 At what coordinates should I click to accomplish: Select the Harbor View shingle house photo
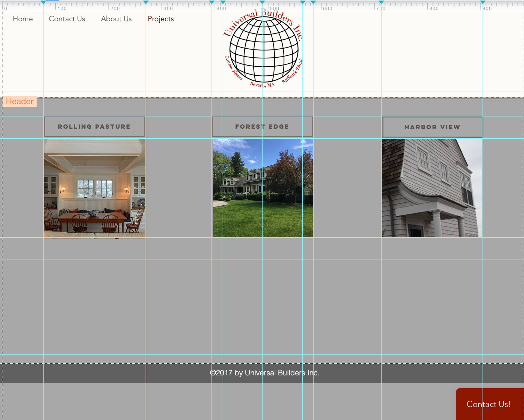coord(432,188)
